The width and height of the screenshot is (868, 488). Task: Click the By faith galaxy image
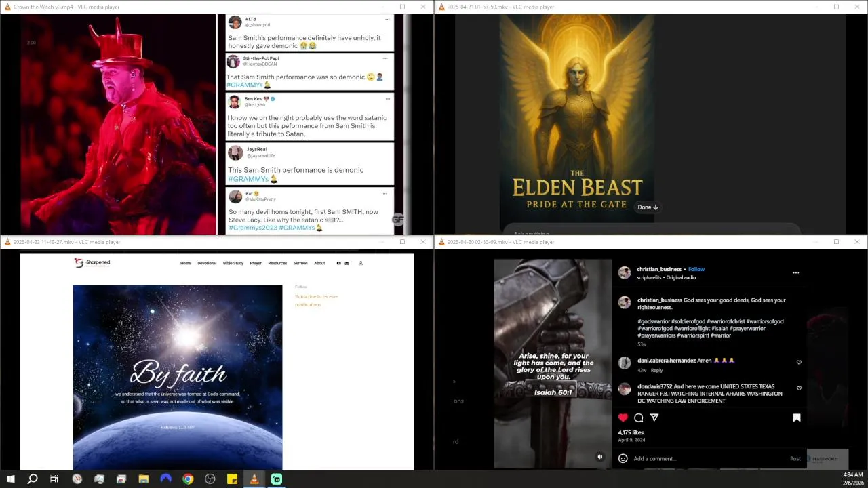[178, 376]
